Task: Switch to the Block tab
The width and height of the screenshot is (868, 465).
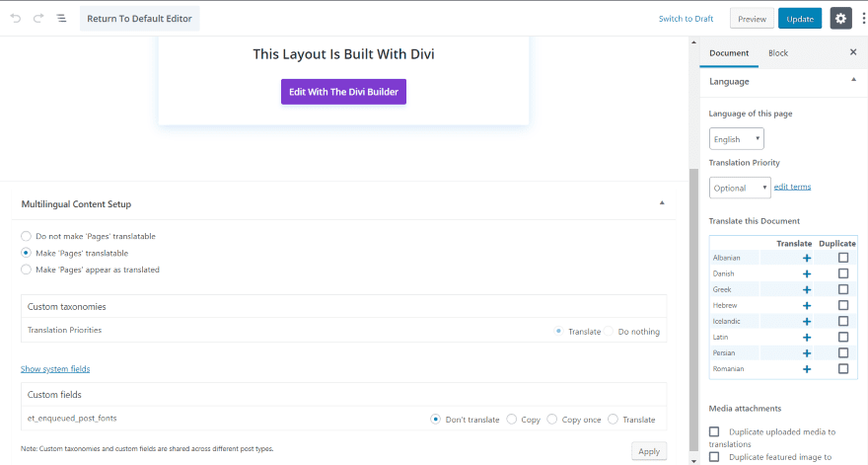Action: (x=778, y=52)
